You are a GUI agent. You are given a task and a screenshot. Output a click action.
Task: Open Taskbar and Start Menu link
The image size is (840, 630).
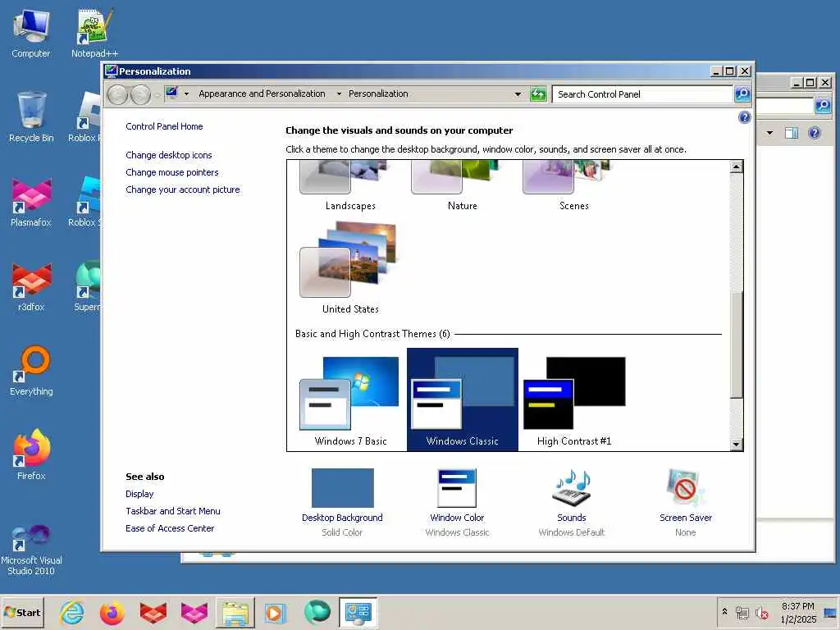(172, 511)
